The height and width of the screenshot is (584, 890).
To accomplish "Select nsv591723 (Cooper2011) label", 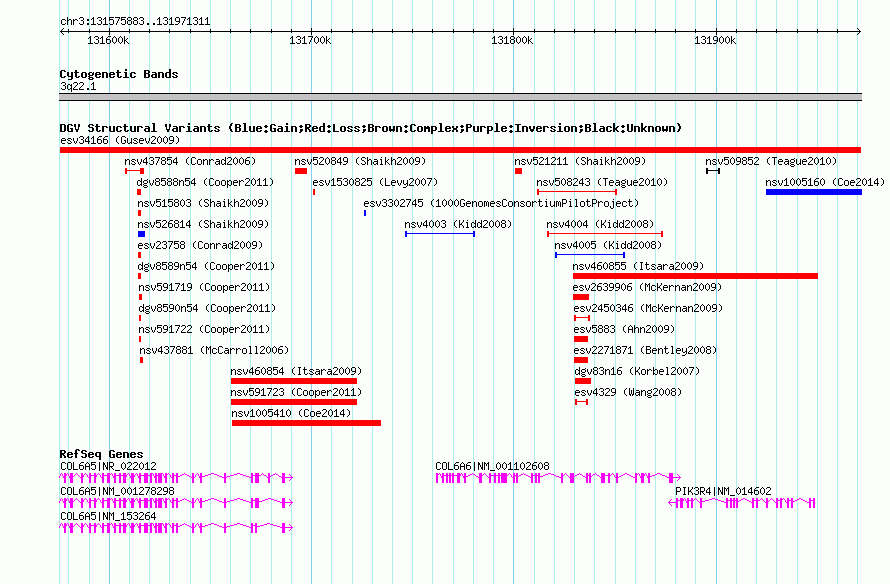I will pos(296,392).
